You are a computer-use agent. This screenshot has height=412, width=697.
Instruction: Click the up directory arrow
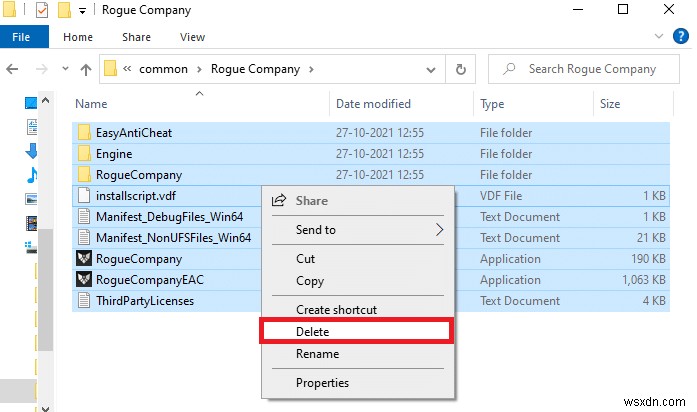(85, 69)
